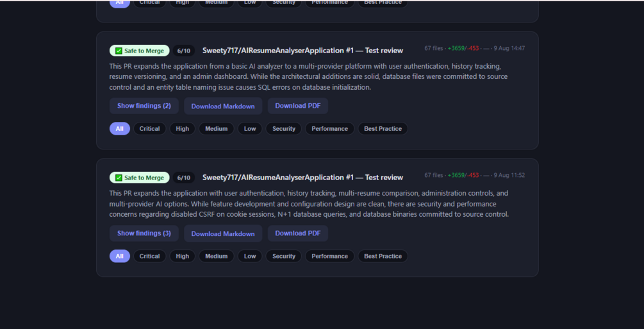Click '+3659' additions count in 11:52 review
Viewport: 644px width, 329px height.
(456, 175)
